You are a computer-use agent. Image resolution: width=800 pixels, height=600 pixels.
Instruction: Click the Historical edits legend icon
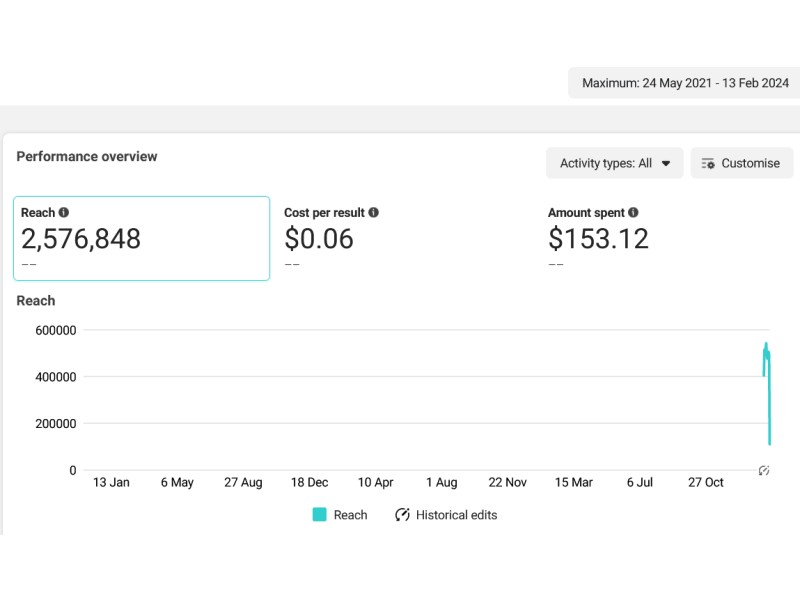[403, 515]
